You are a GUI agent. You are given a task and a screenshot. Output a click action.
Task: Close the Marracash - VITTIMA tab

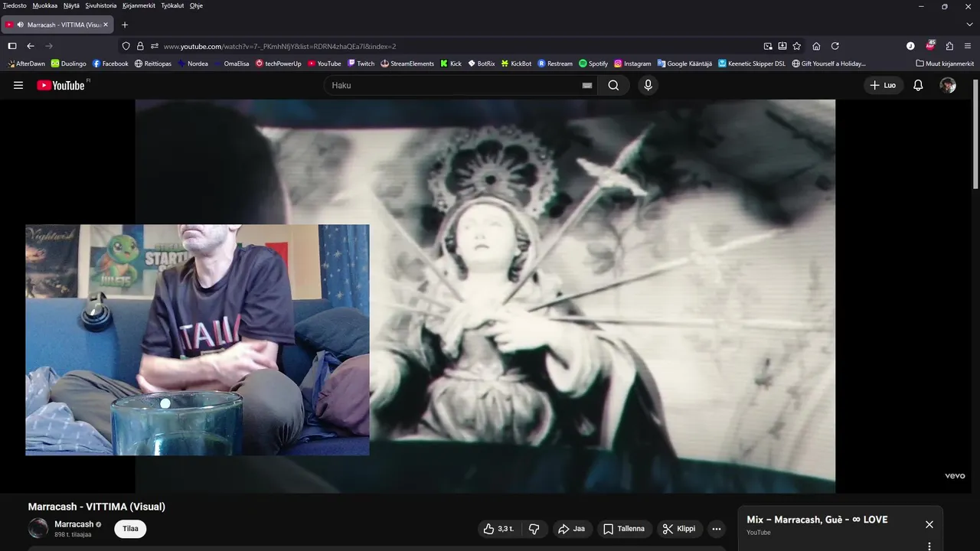pos(106,24)
